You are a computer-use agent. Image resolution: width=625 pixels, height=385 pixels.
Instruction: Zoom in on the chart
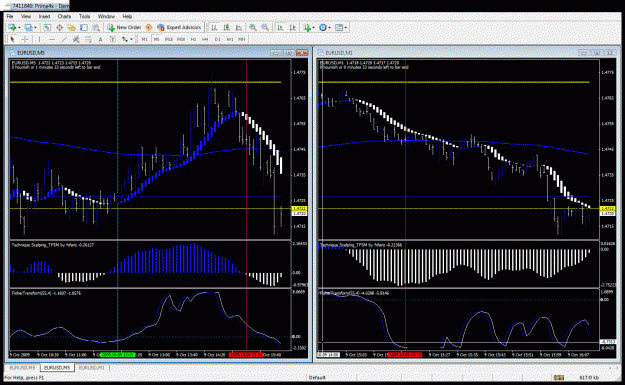tap(253, 28)
